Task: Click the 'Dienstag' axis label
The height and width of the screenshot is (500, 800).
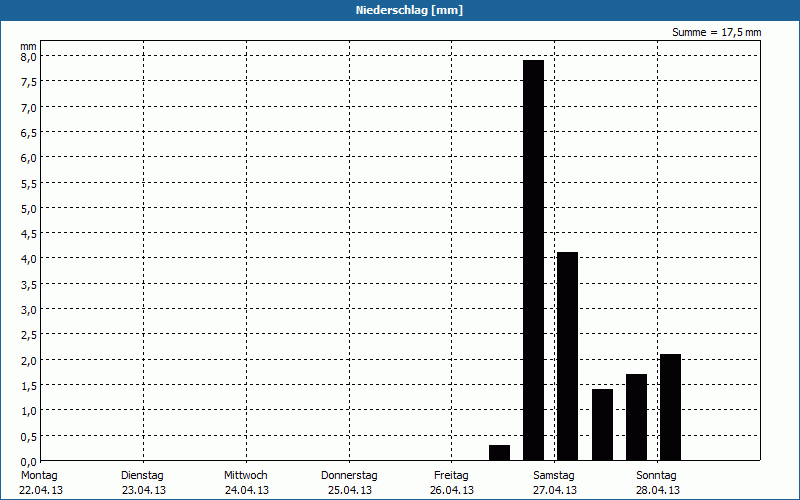Action: coord(142,475)
